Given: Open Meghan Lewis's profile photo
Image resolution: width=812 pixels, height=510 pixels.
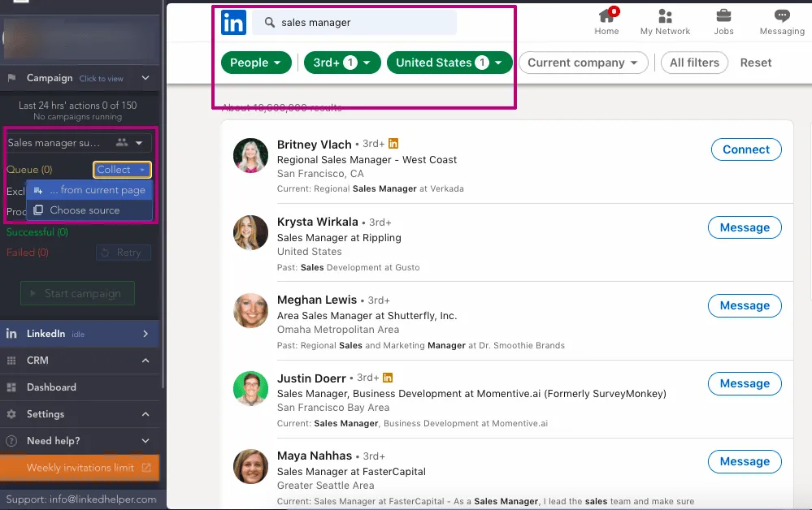Looking at the screenshot, I should click(x=250, y=311).
